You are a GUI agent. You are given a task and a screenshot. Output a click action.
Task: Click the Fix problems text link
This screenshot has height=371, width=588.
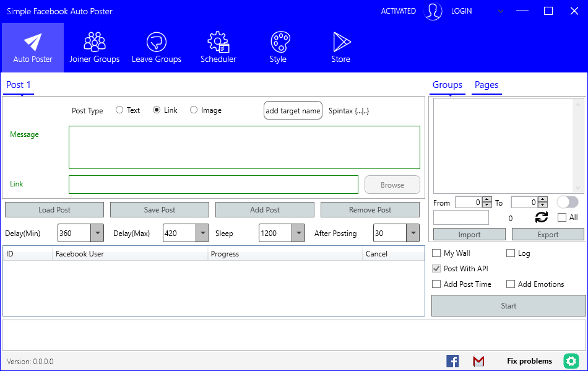click(529, 361)
